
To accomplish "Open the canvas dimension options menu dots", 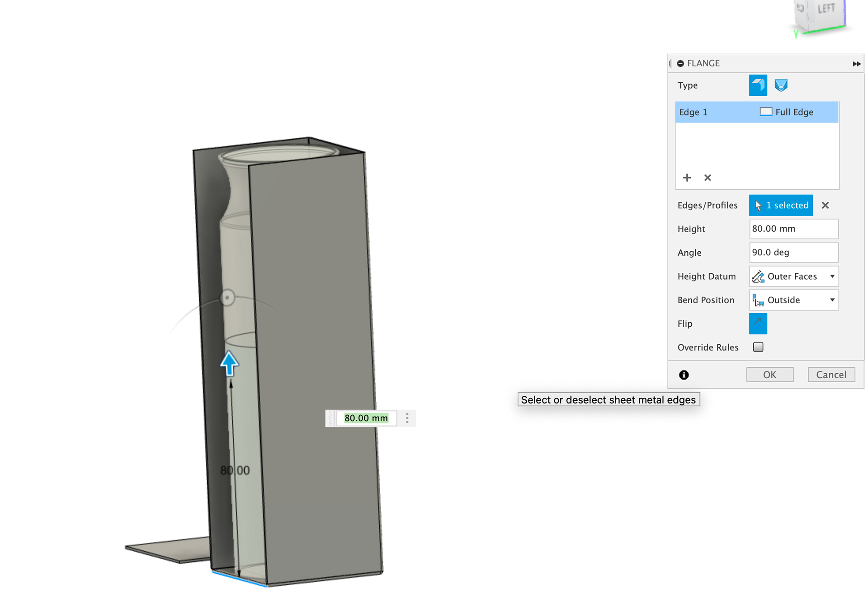I will (407, 418).
